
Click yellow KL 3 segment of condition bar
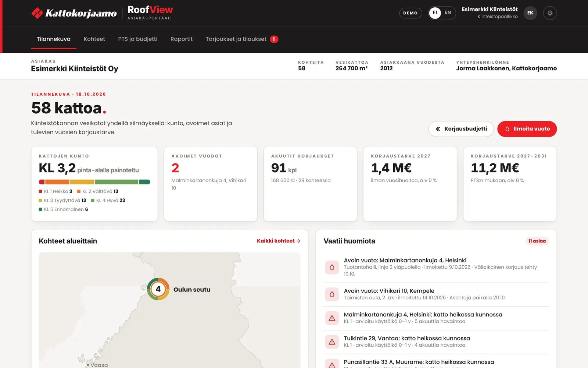click(x=82, y=182)
